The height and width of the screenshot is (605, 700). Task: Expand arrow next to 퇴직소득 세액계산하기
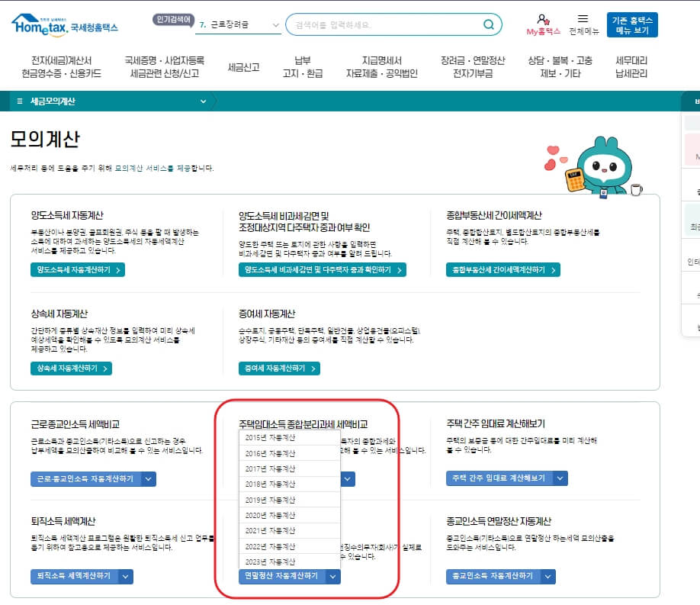(126, 577)
